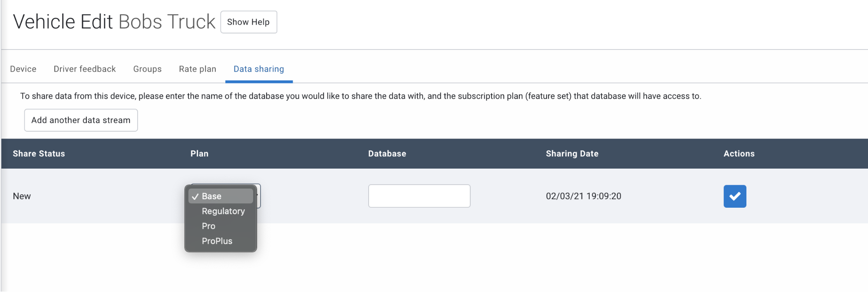Pick the Pro plan option

pyautogui.click(x=208, y=226)
